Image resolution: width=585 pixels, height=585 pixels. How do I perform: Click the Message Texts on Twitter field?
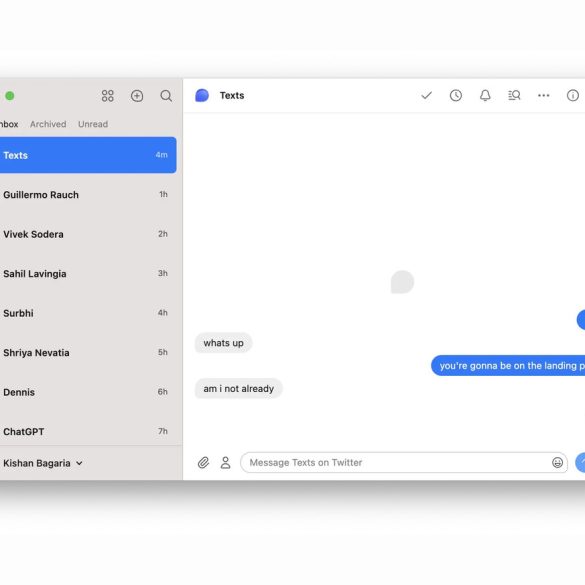(x=404, y=463)
